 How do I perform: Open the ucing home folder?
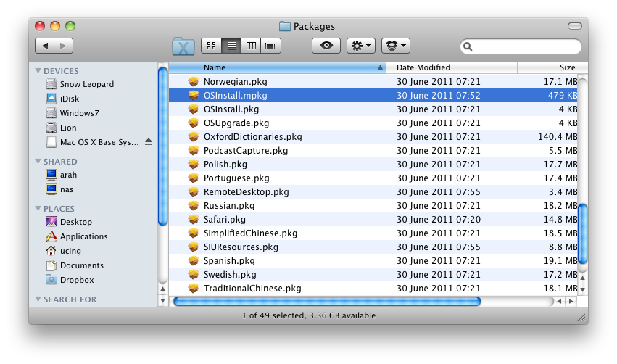click(x=64, y=251)
